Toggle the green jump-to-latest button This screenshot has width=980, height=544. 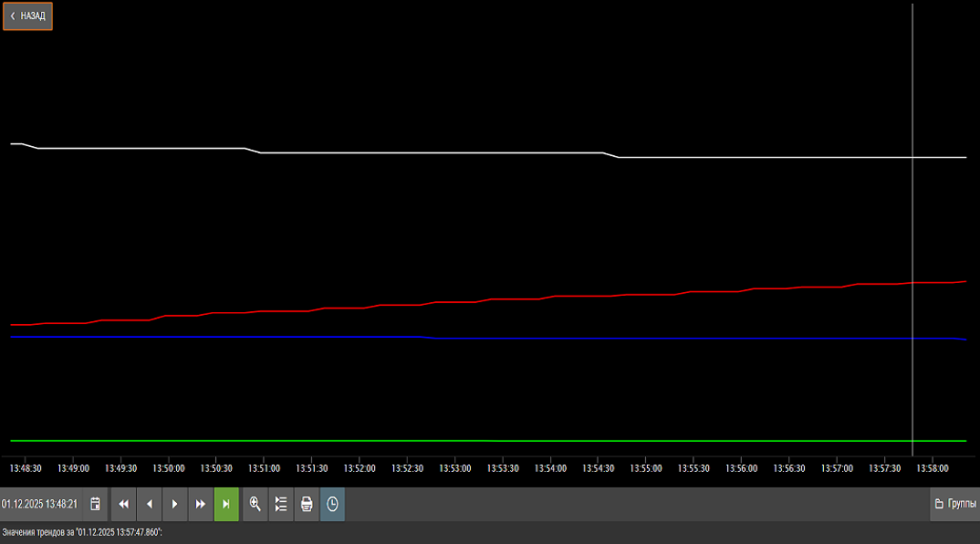point(226,504)
